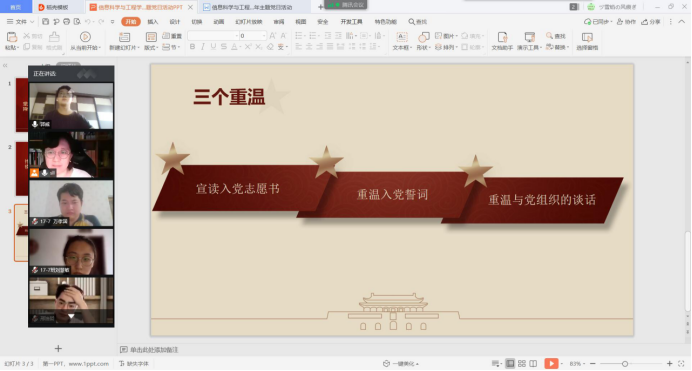Switch to reading view in status bar
Image resolution: width=692 pixels, height=371 pixels.
tap(533, 364)
